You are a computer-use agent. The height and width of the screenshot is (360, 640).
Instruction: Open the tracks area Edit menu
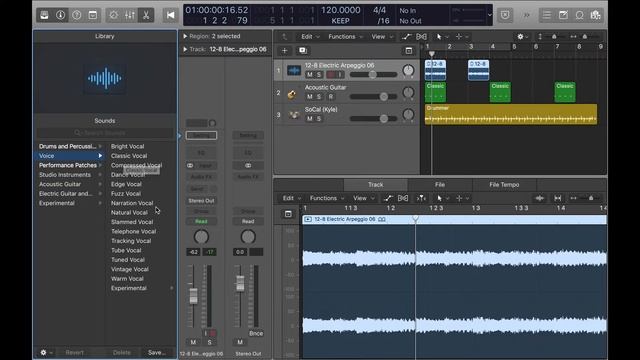[309, 37]
